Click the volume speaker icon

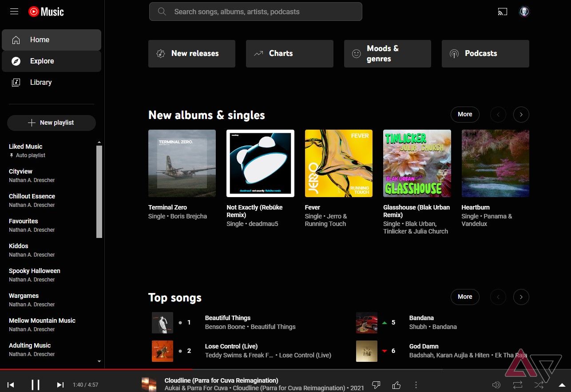(496, 385)
